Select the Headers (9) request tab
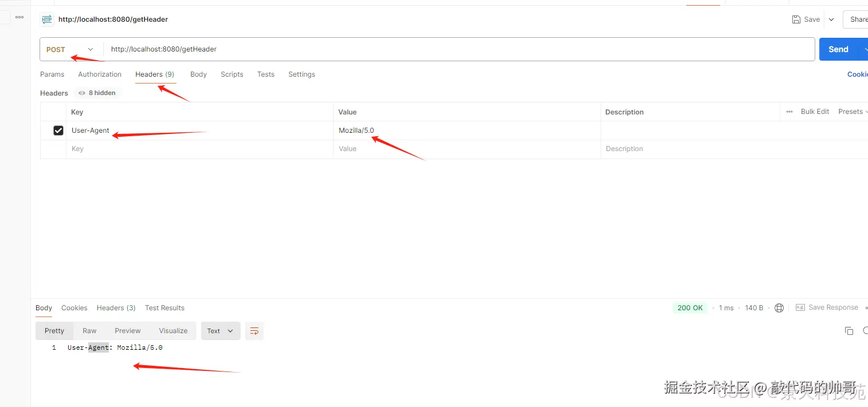 pos(155,74)
